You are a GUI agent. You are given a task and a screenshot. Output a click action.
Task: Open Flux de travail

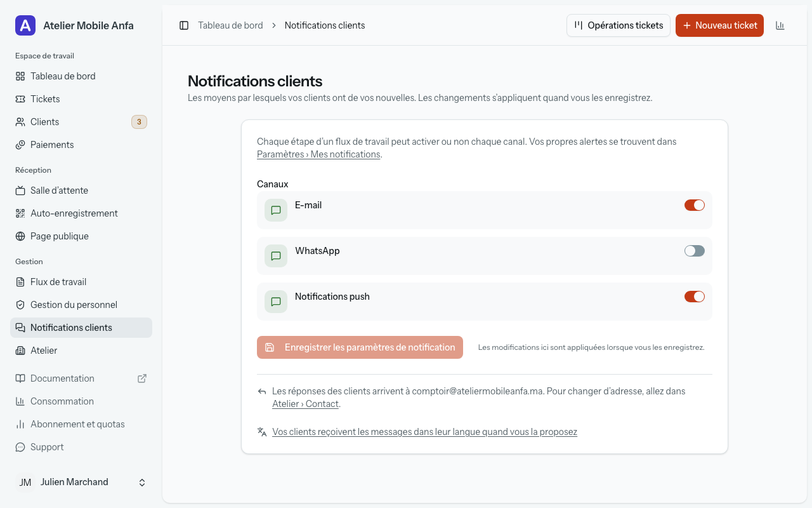point(81,282)
